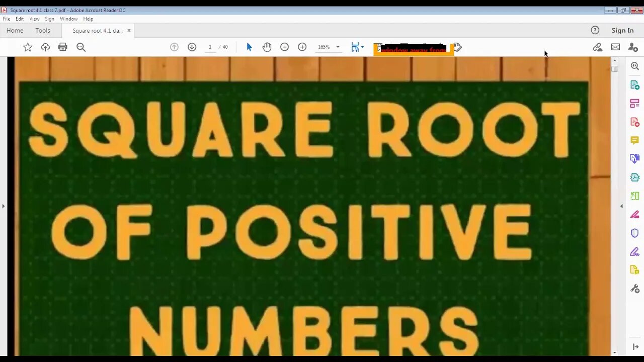Close the Square root 4.1 document tab

tap(129, 31)
